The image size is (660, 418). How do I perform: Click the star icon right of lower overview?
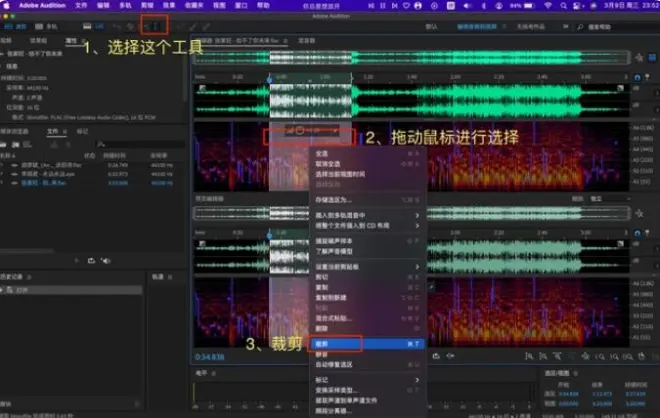pos(640,216)
